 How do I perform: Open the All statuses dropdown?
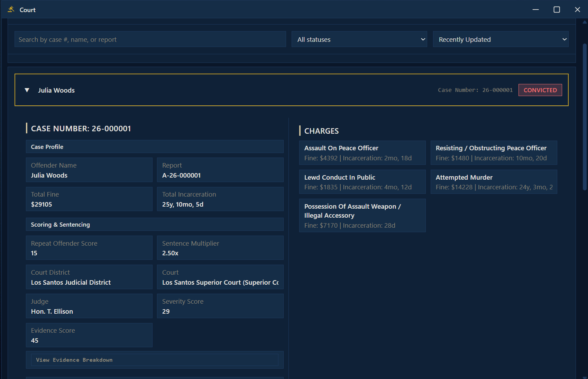point(359,39)
